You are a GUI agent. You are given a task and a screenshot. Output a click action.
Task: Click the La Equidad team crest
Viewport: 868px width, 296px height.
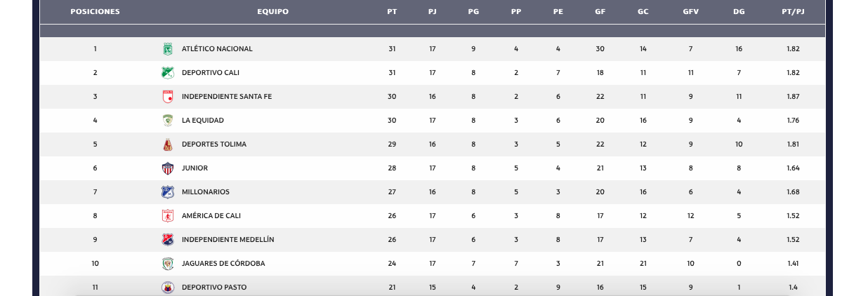coord(167,121)
